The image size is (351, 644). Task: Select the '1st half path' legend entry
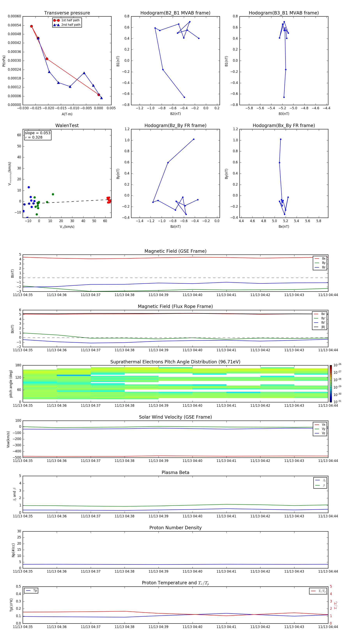pos(66,20)
